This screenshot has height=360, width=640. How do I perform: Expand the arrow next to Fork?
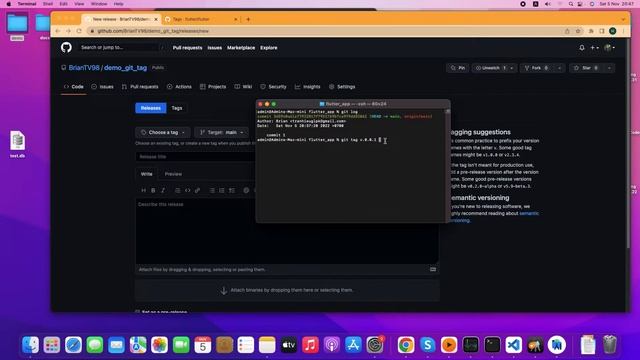point(560,68)
